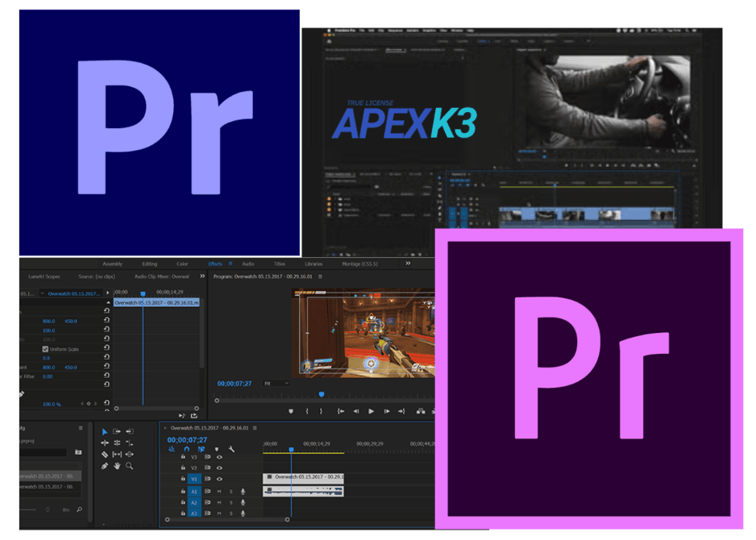Click timeline playhead at 00;00;07;27

coord(291,450)
